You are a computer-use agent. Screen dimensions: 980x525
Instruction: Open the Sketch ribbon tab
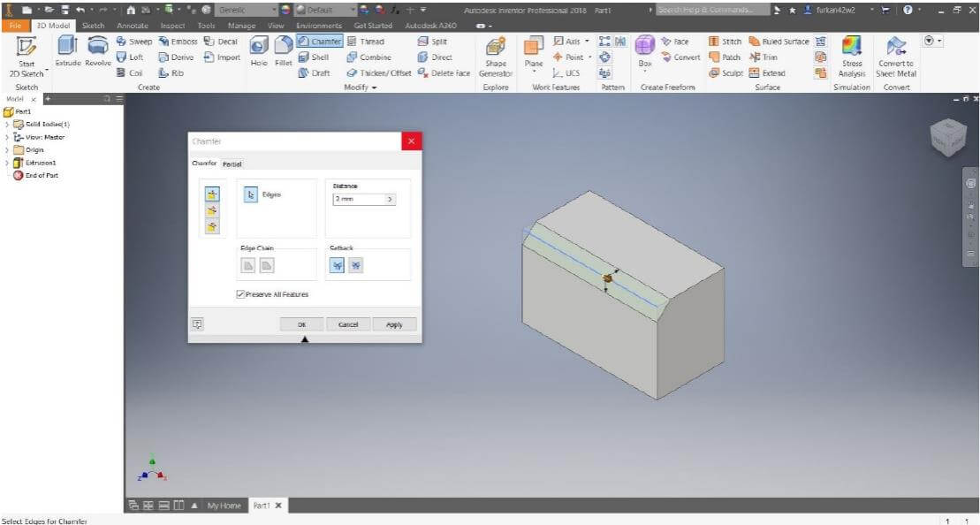[93, 26]
